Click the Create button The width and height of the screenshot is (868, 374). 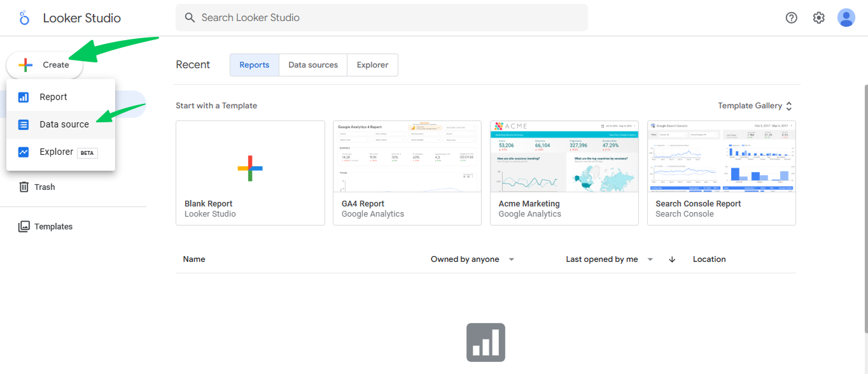[44, 64]
